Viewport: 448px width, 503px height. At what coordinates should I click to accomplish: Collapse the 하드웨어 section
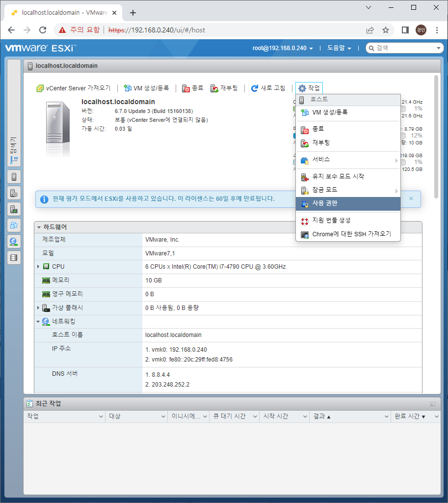click(39, 227)
